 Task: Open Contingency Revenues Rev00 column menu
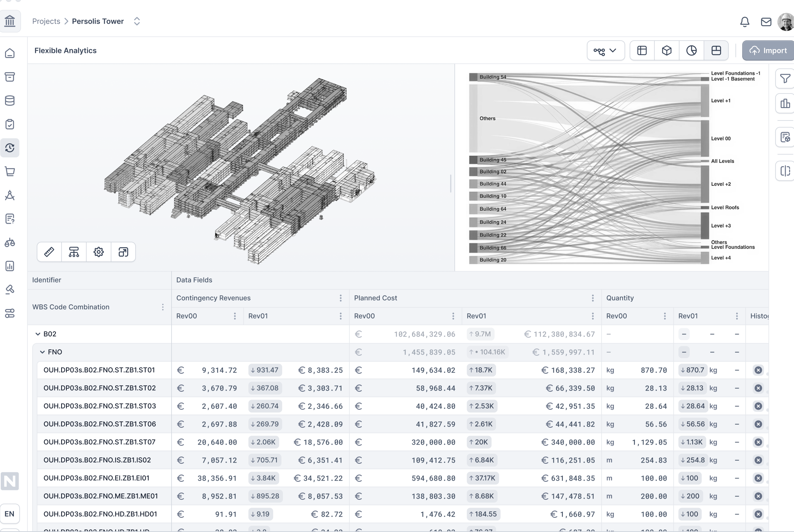[235, 316]
